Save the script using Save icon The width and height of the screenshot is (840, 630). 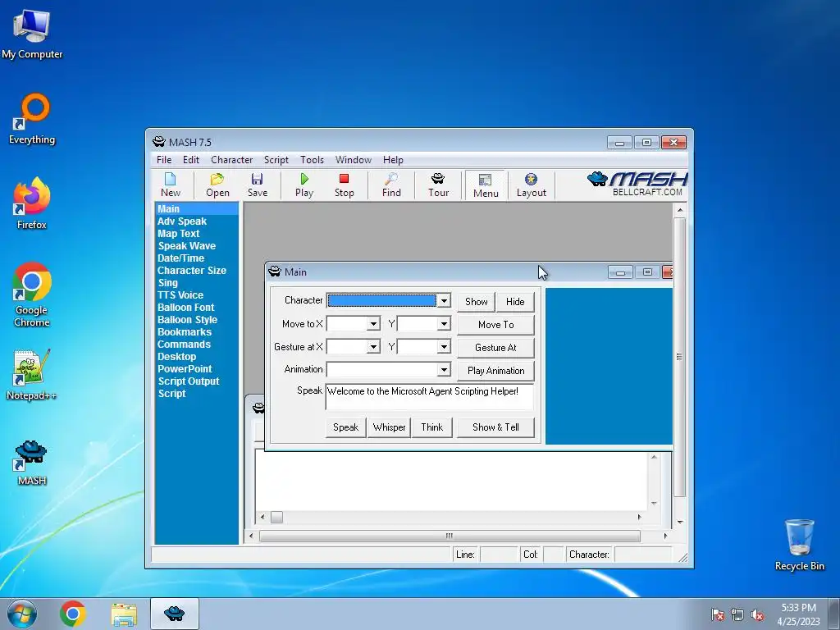pos(257,185)
